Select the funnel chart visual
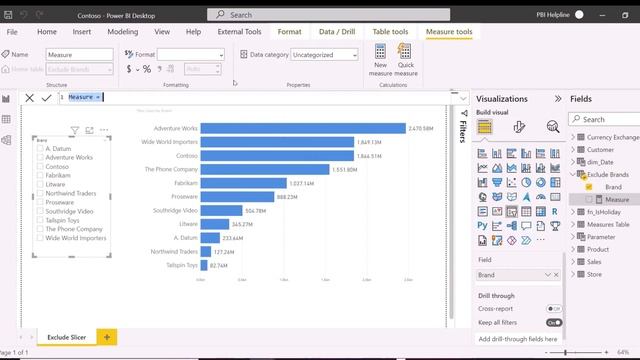 (x=497, y=182)
